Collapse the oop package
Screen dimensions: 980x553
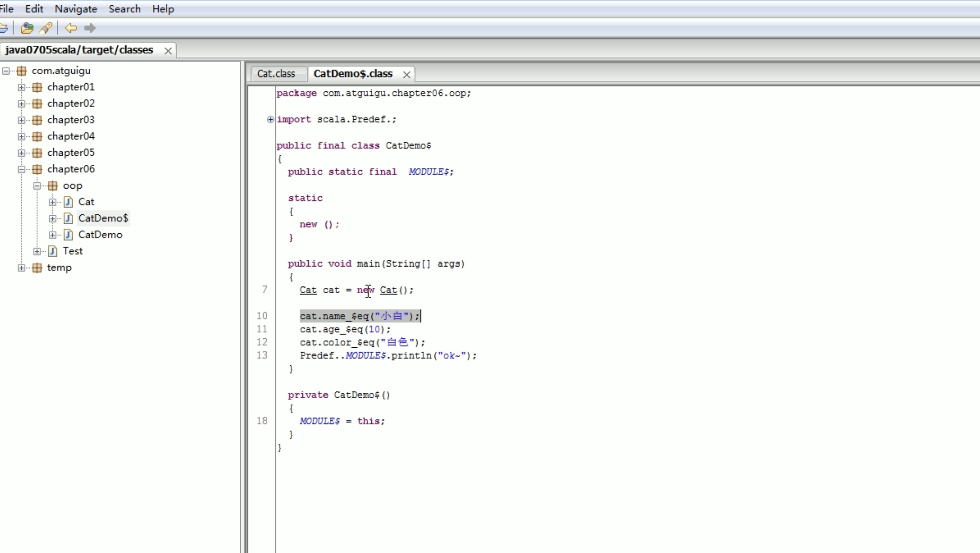pos(37,186)
